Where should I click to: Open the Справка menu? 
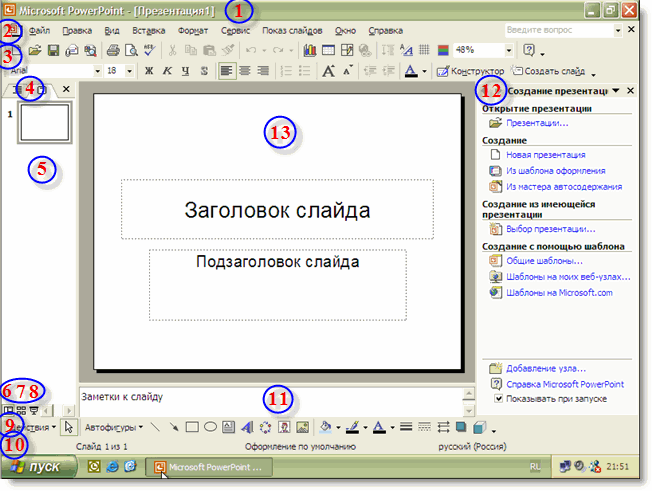(385, 30)
